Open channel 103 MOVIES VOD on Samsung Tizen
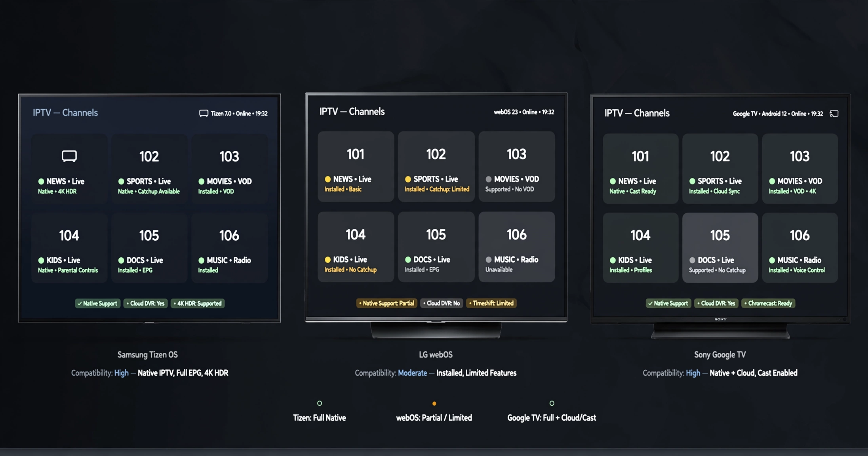 click(230, 169)
